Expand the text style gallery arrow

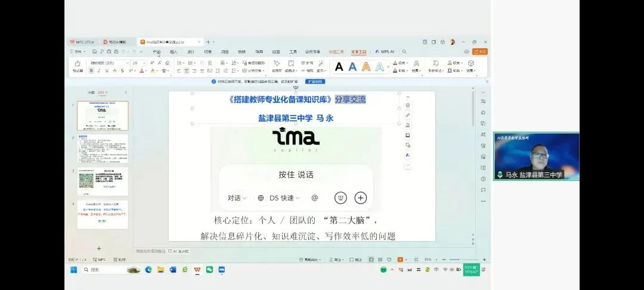point(388,67)
